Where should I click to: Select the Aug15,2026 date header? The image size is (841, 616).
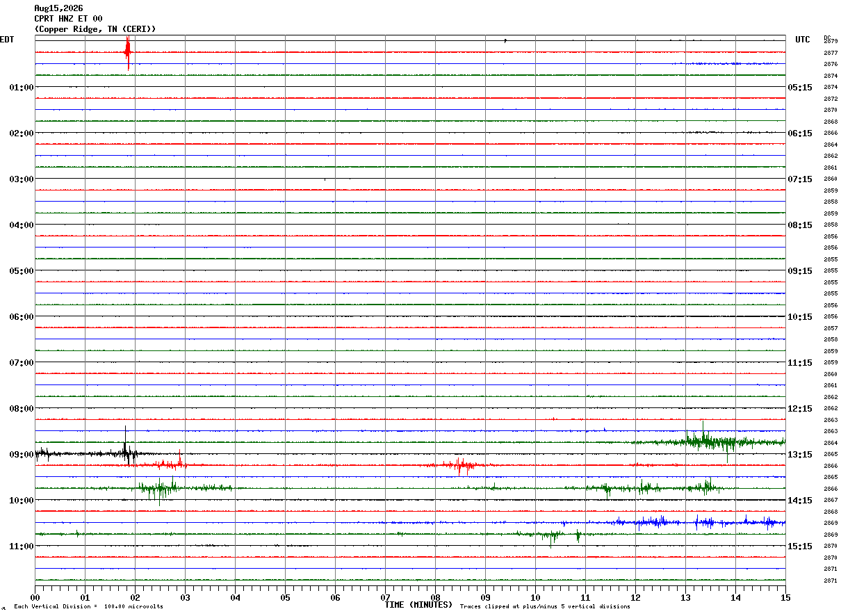pos(58,8)
